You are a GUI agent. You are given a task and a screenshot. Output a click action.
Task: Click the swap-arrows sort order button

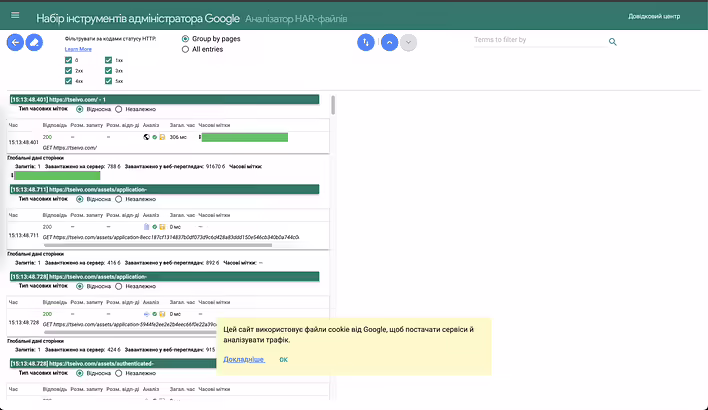(366, 42)
